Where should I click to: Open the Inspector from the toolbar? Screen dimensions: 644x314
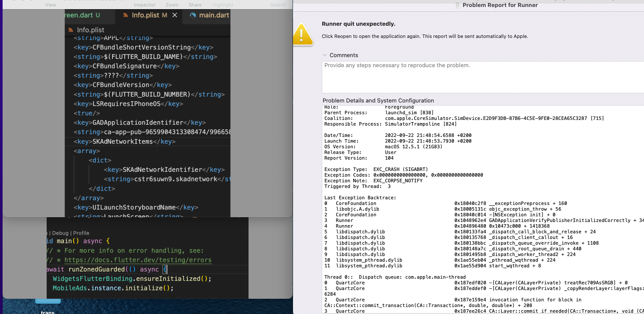point(144,5)
